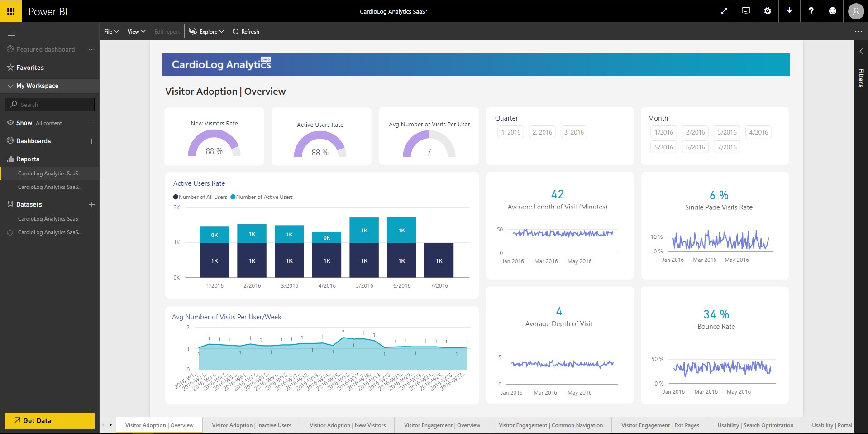Collapse the My Workspace section
This screenshot has width=868, height=434.
[10, 86]
